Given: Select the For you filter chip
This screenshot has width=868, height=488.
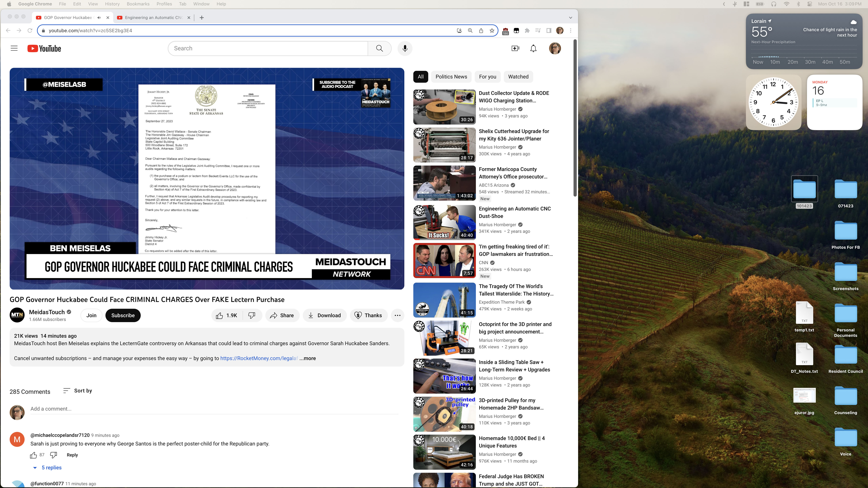Looking at the screenshot, I should (x=488, y=77).
